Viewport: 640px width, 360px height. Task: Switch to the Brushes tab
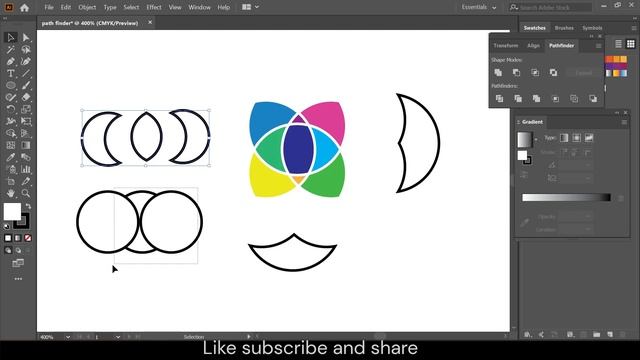564,28
